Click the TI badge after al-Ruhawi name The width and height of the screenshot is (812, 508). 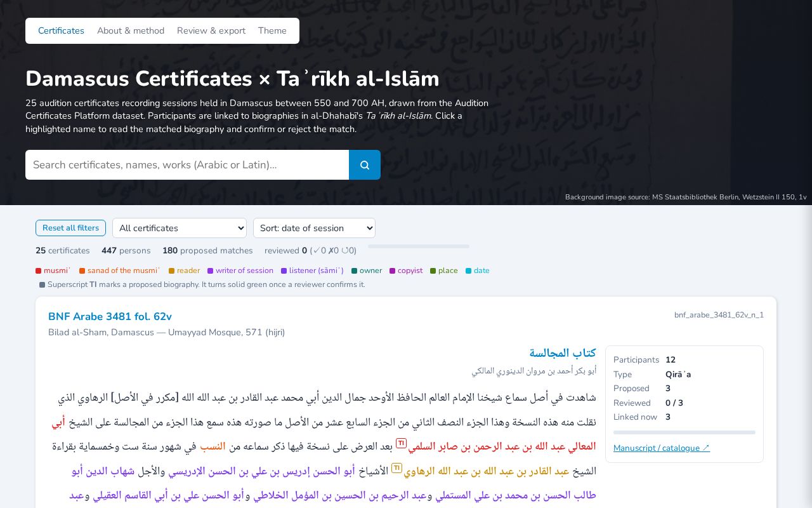[396, 468]
